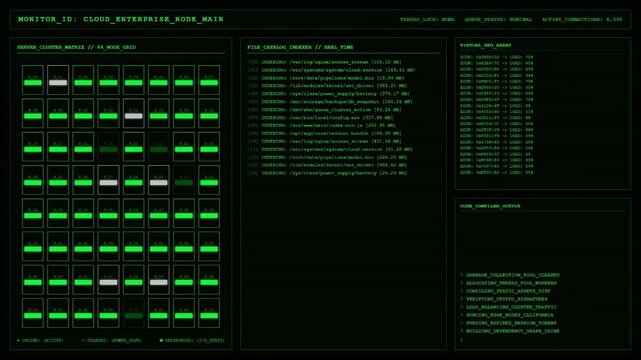
Task: Select the /opt/app/core/renderer.bundle indexing line
Action: (x=325, y=133)
